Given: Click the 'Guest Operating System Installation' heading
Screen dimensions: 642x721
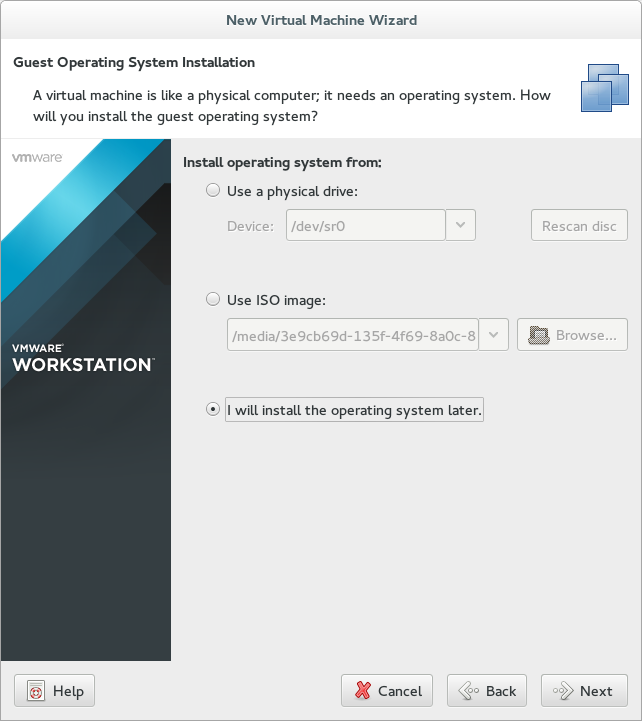Looking at the screenshot, I should point(134,63).
